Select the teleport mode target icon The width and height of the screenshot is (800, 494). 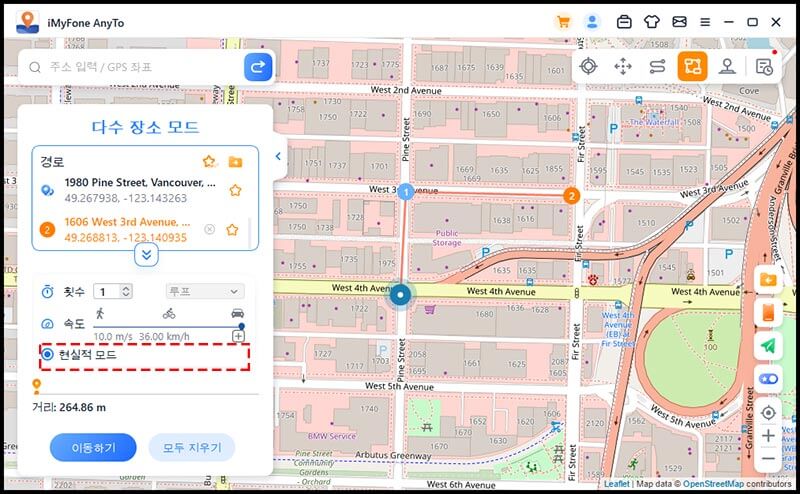588,66
